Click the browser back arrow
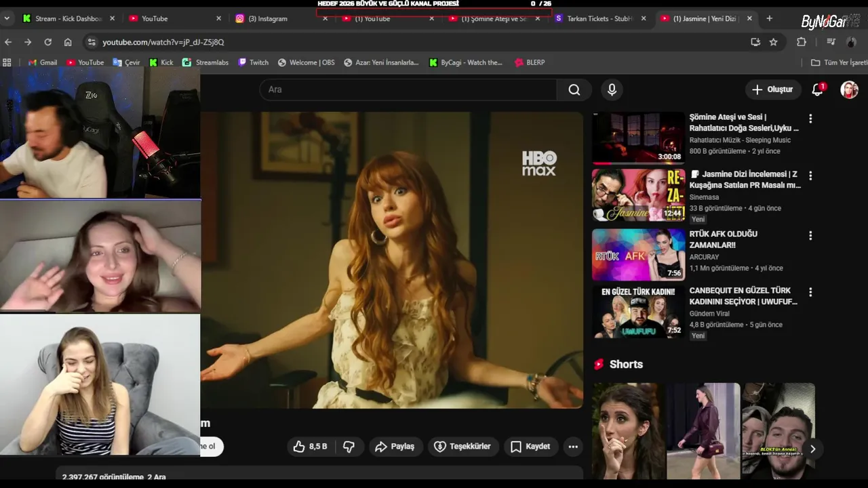 (x=8, y=42)
